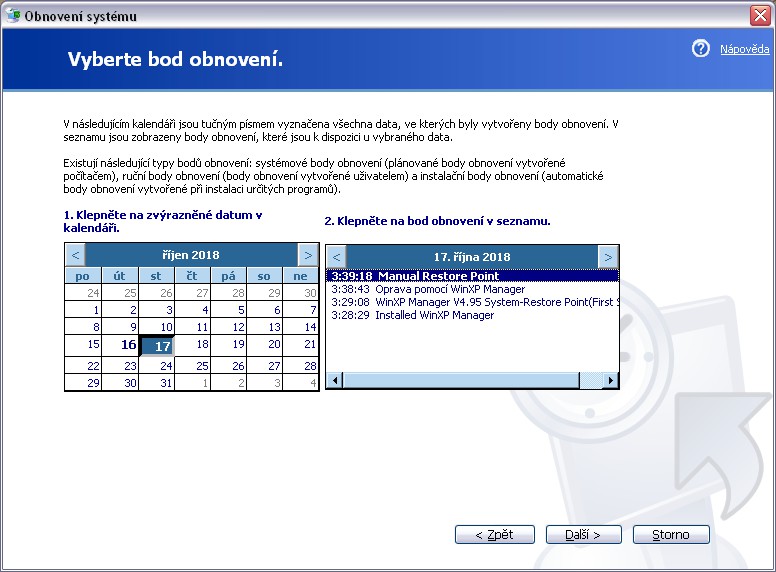Viewport: 776px width, 572px height.
Task: Select October date 10 in calendar
Action: point(156,327)
